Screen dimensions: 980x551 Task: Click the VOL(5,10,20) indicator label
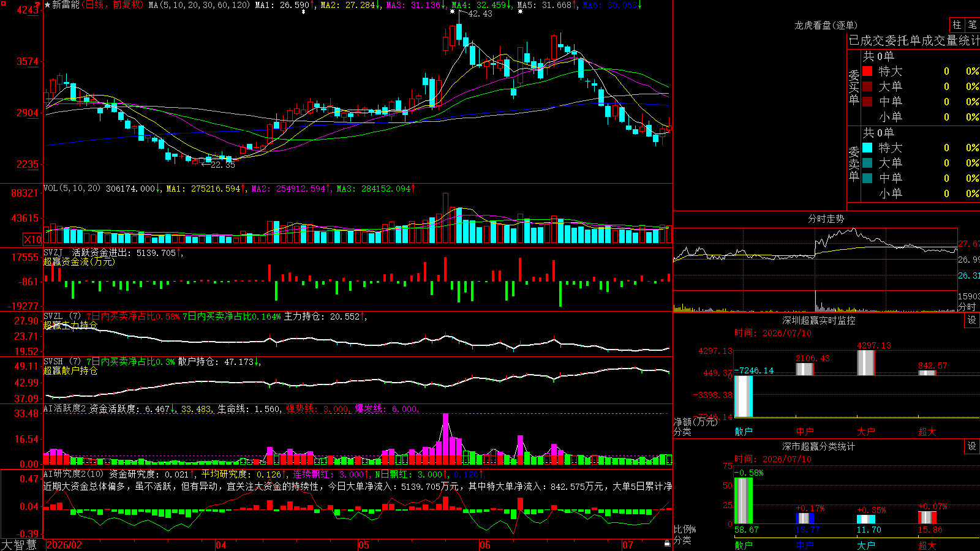pos(72,189)
